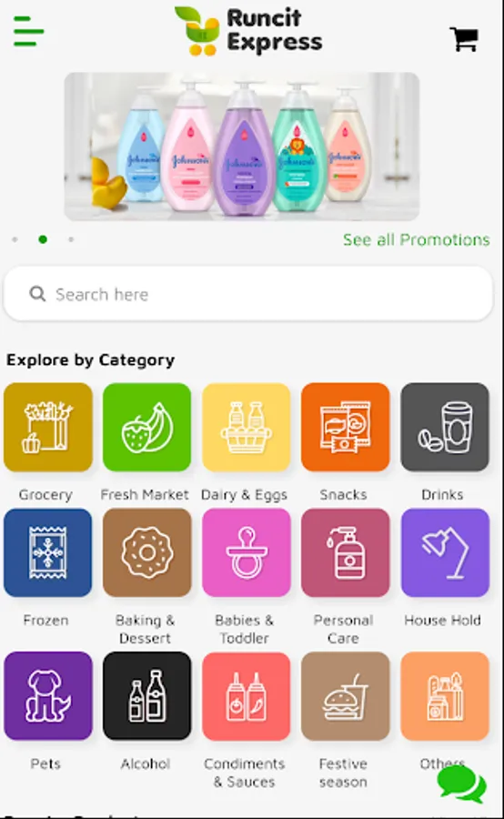Select the Grocery category icon
This screenshot has width=504, height=819.
[48, 428]
